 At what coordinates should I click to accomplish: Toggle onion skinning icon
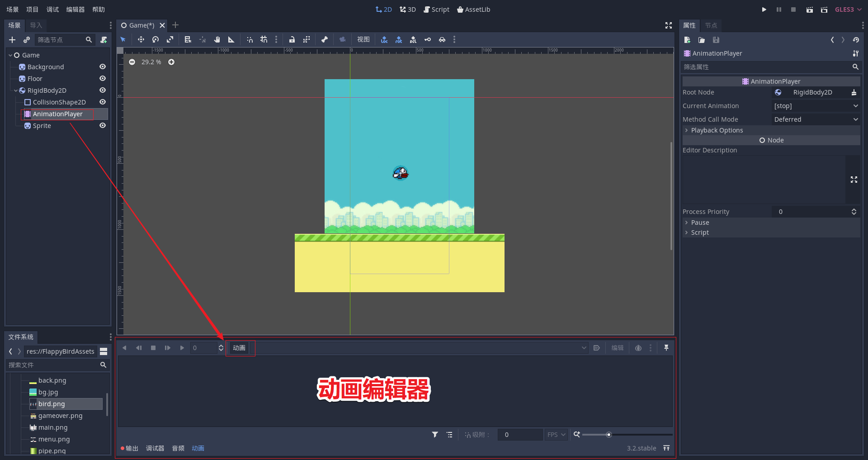click(638, 348)
